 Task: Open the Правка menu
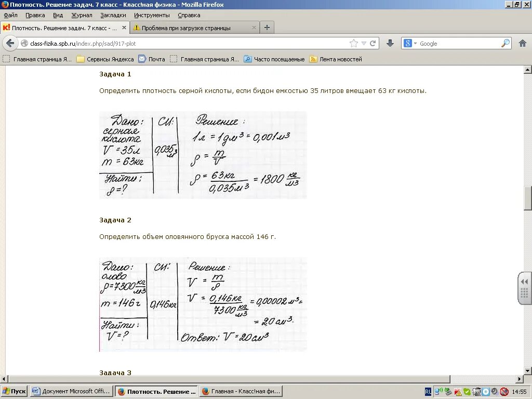tap(35, 15)
